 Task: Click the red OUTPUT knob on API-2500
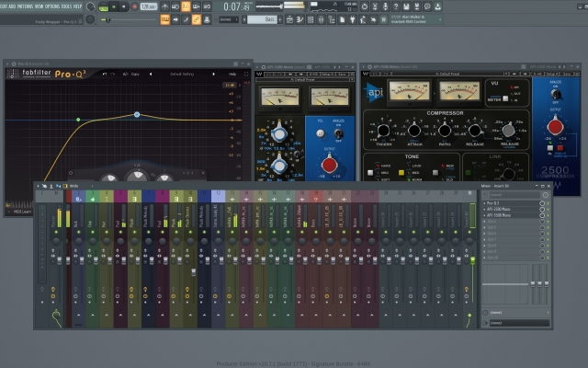tap(555, 126)
